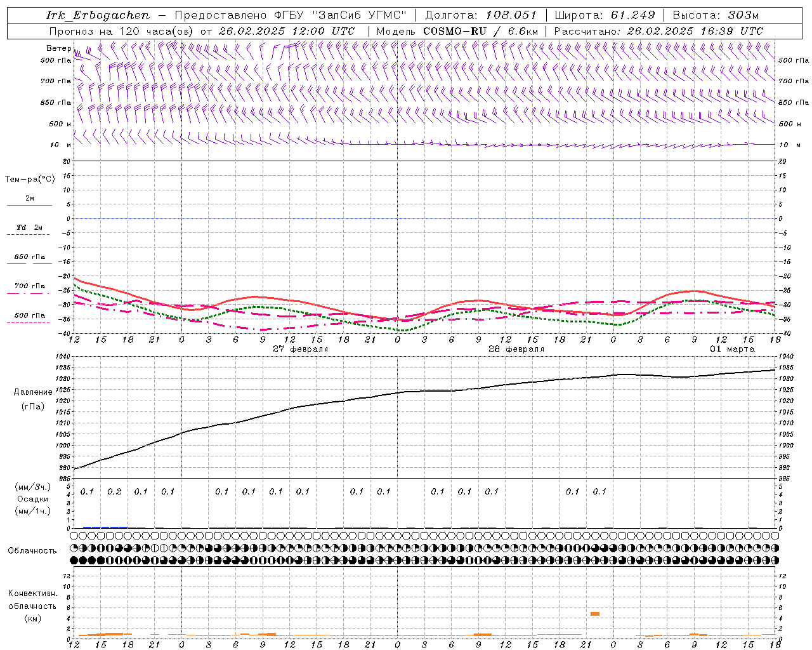Click the 01 марта date label
Image resolution: width=812 pixels, height=650 pixels.
click(732, 349)
